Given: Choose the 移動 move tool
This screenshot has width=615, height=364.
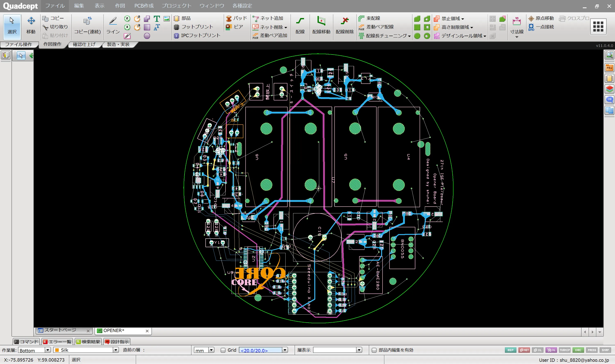Looking at the screenshot, I should [x=31, y=25].
